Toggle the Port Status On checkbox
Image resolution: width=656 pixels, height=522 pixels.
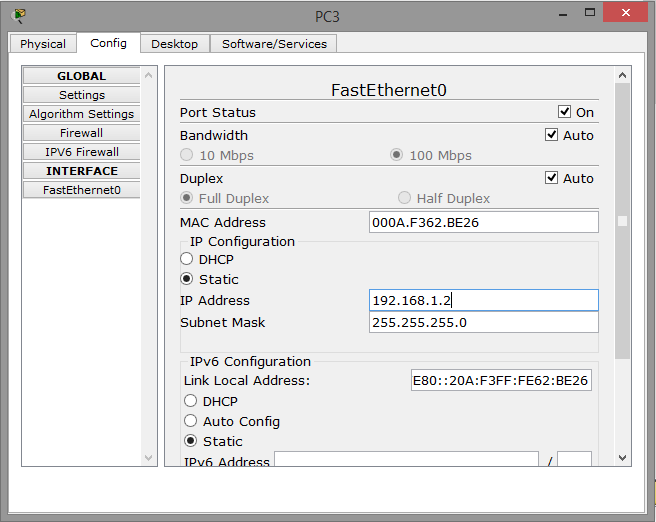pyautogui.click(x=564, y=112)
